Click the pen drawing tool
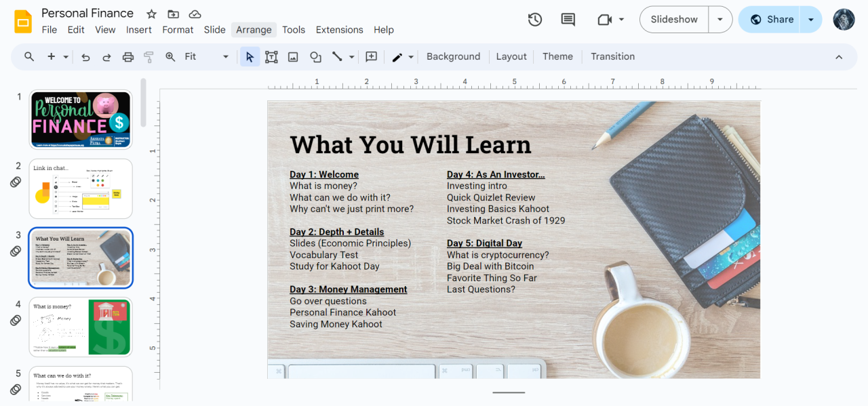 point(397,57)
